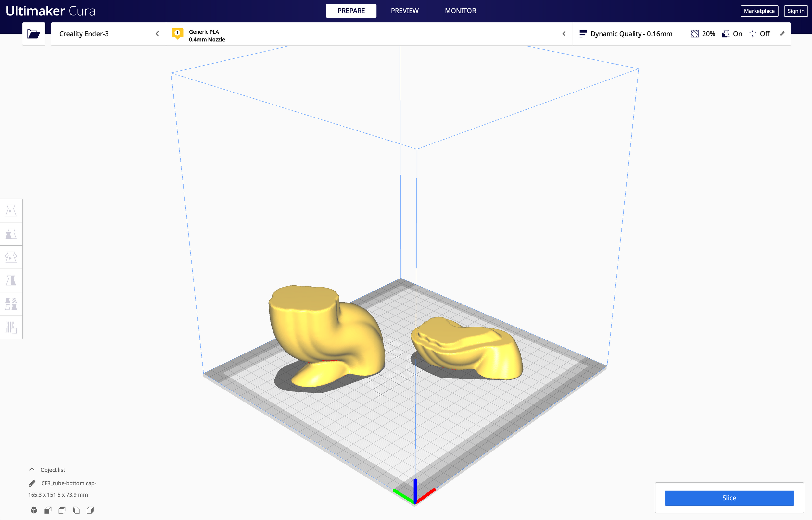The width and height of the screenshot is (812, 520).
Task: Open the Marketplace
Action: click(759, 11)
